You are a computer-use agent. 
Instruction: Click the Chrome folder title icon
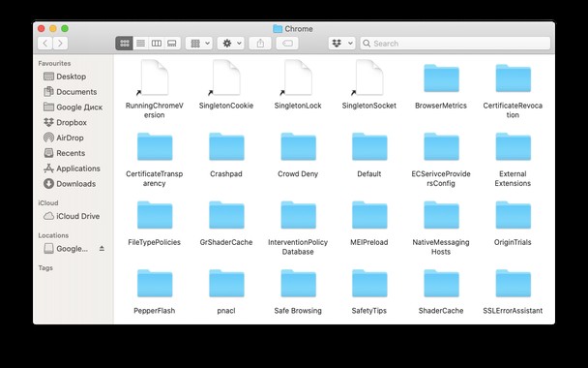(x=278, y=28)
